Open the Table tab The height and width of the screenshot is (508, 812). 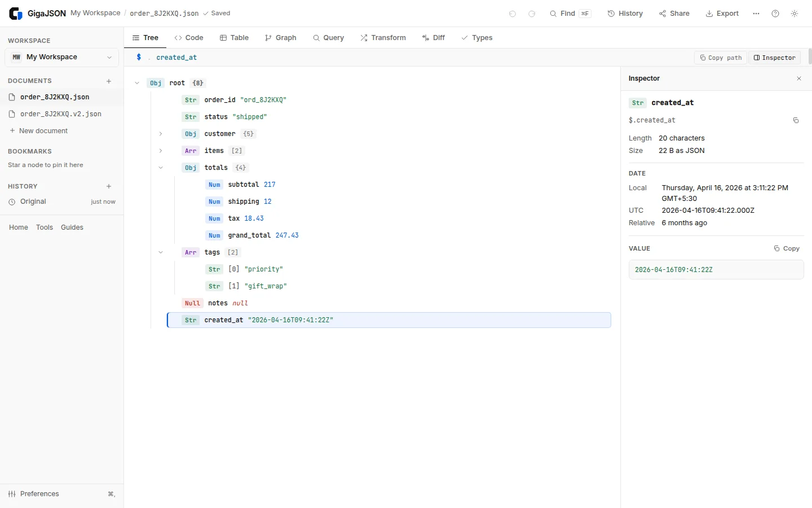234,38
